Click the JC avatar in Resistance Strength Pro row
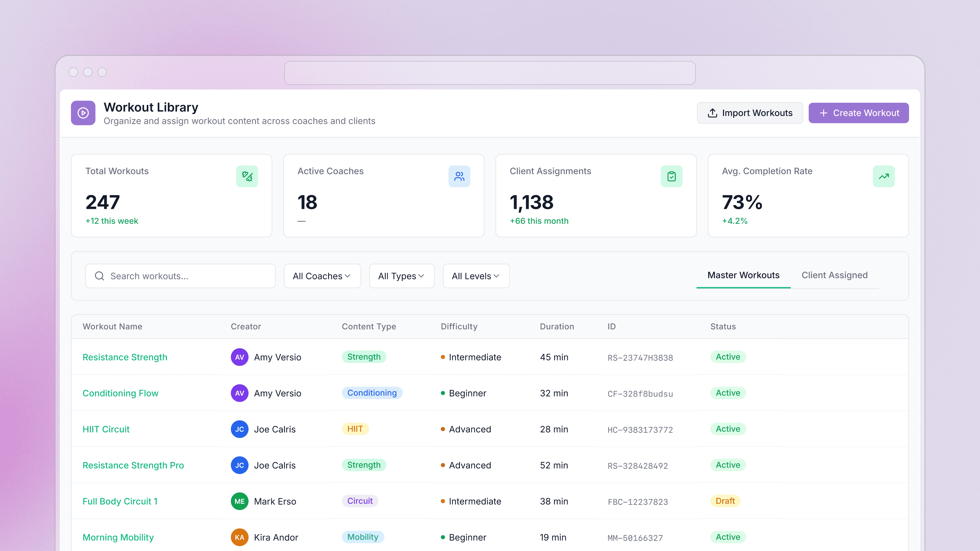Viewport: 980px width, 551px height. tap(240, 466)
